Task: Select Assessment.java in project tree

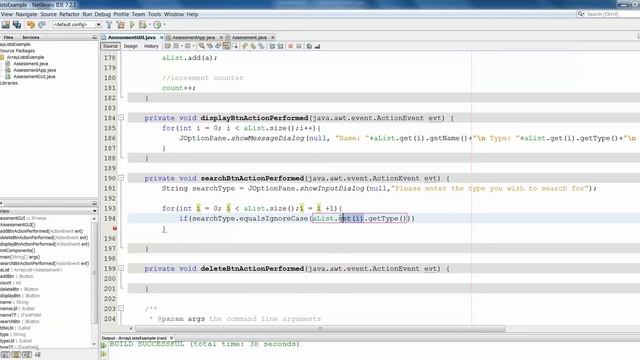Action: [x=31, y=64]
